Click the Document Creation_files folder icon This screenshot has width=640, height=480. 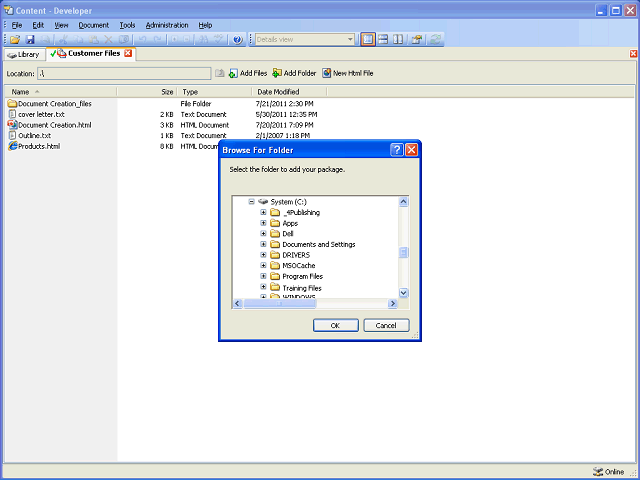tap(12, 104)
